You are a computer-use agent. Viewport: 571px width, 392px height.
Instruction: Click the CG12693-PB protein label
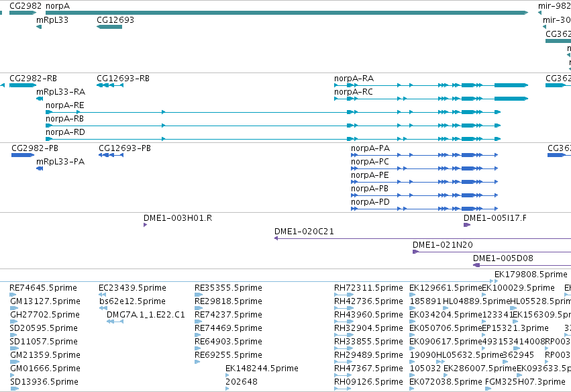click(125, 148)
